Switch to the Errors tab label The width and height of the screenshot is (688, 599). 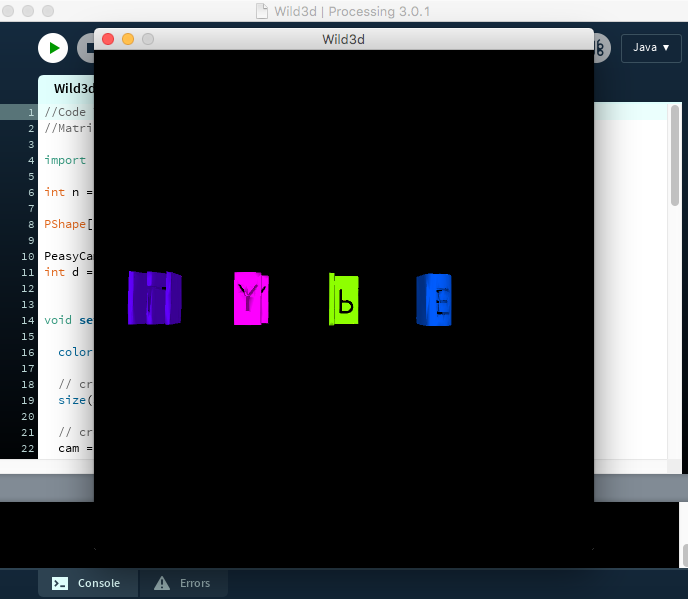[x=195, y=583]
